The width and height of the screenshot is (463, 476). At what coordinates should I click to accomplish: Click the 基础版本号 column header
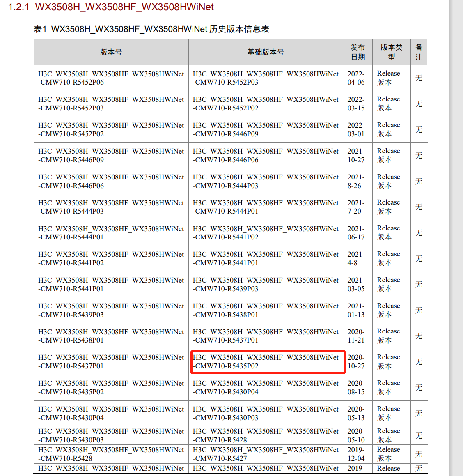click(266, 52)
